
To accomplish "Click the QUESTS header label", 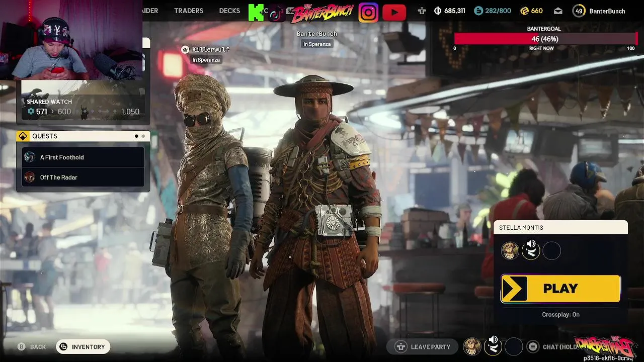I will click(45, 136).
